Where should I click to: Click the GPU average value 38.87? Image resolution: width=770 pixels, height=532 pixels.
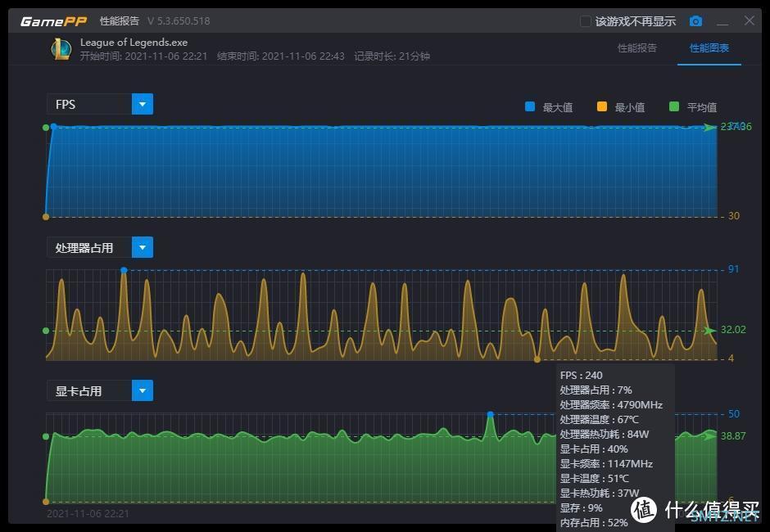point(733,435)
